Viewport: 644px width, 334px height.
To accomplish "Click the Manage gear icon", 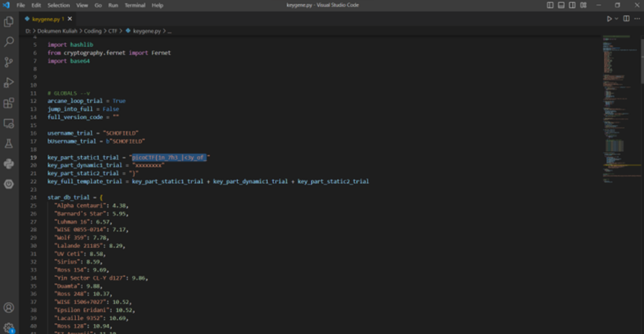I will (9, 328).
